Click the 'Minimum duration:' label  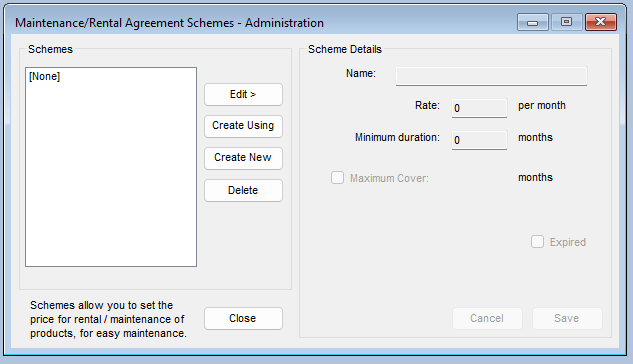[397, 137]
